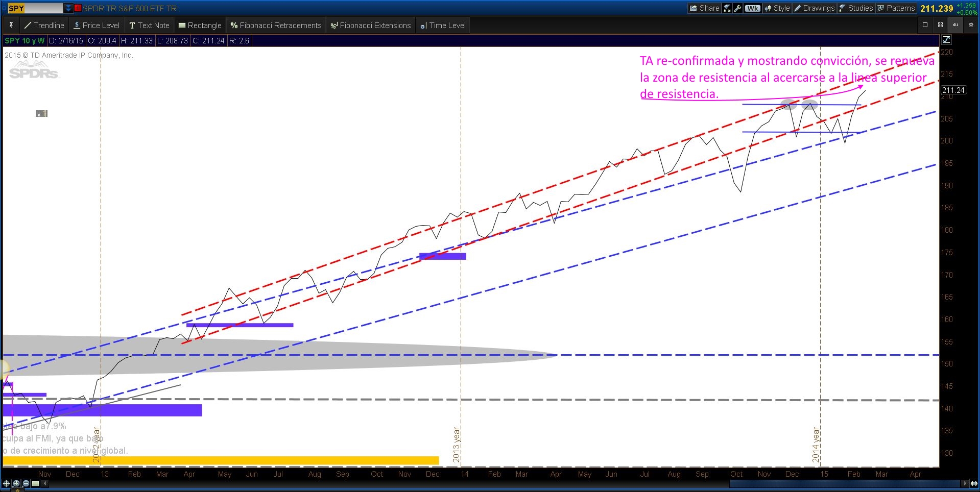Open the symbol selector dropdown arrow
This screenshot has width=980, height=492.
point(68,8)
